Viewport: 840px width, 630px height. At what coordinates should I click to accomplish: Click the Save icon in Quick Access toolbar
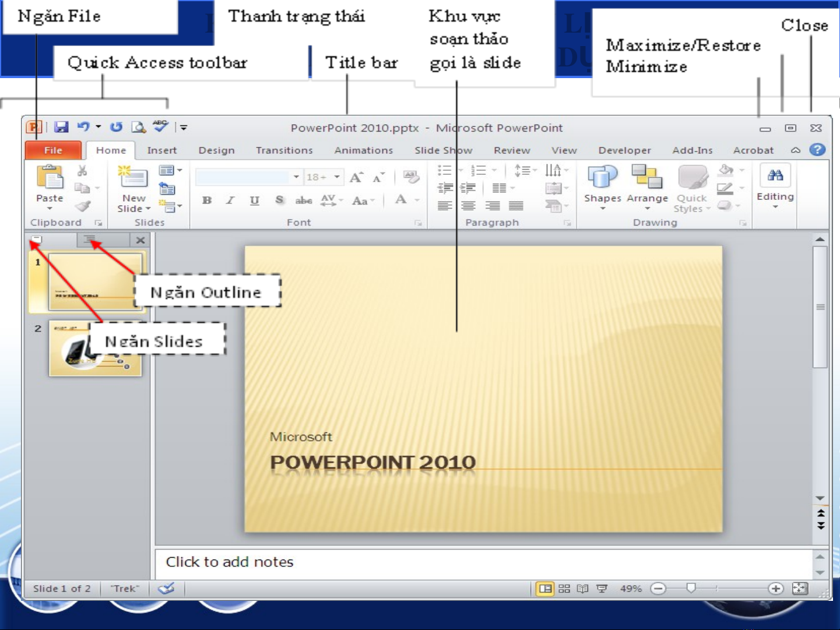click(x=61, y=127)
